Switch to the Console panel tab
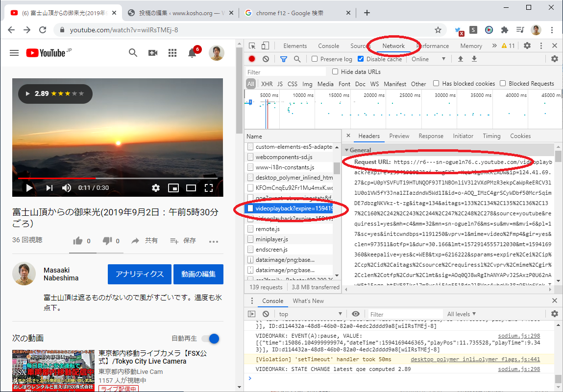 pos(328,46)
